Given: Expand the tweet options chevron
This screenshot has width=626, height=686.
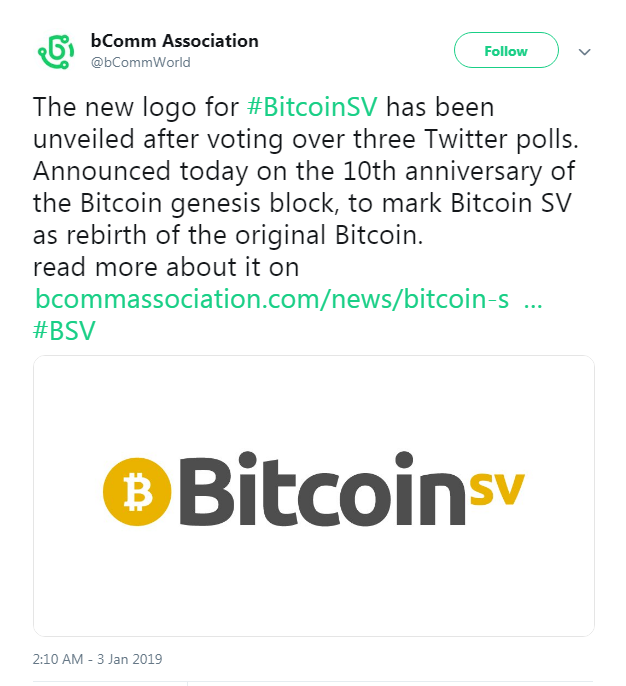Looking at the screenshot, I should click(586, 51).
